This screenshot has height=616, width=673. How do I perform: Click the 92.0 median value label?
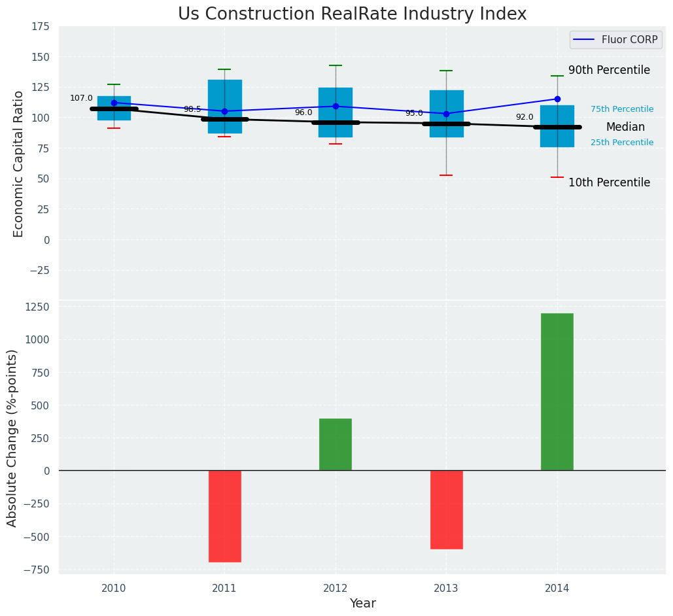click(x=524, y=117)
